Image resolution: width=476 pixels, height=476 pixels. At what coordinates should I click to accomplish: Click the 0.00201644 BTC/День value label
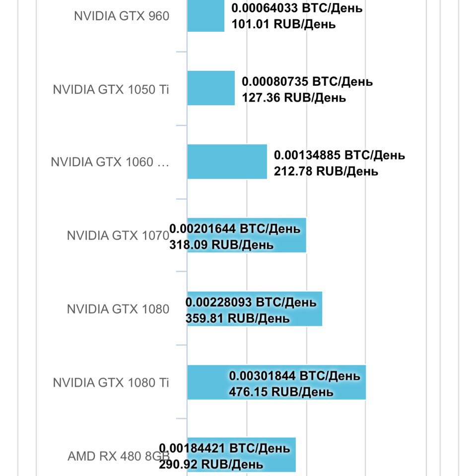pos(235,229)
